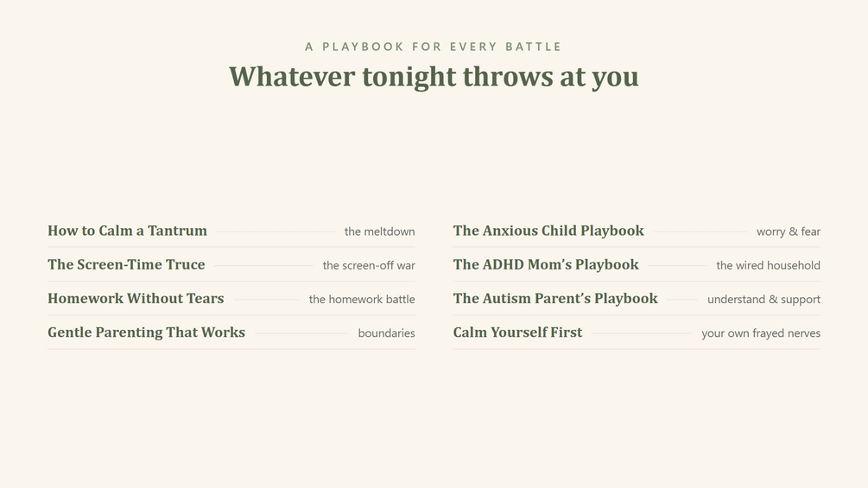Click the 'your own frayed nerves' label
The width and height of the screenshot is (868, 488).
(x=761, y=333)
